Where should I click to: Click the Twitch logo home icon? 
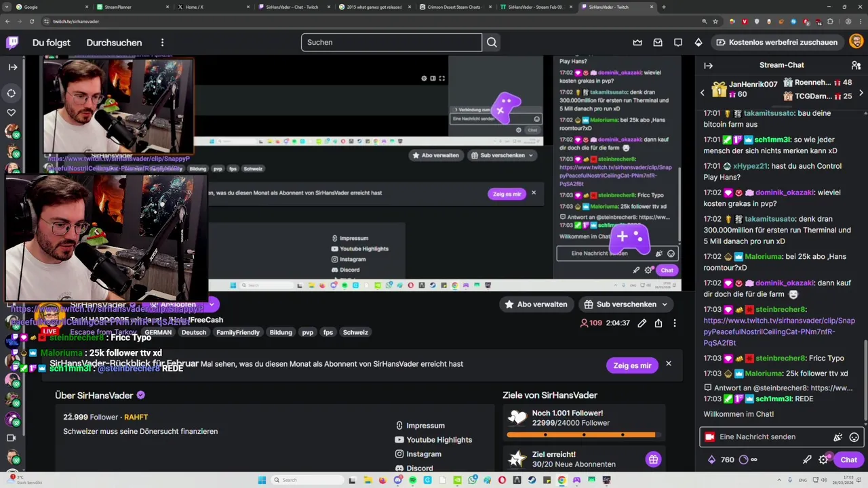12,43
